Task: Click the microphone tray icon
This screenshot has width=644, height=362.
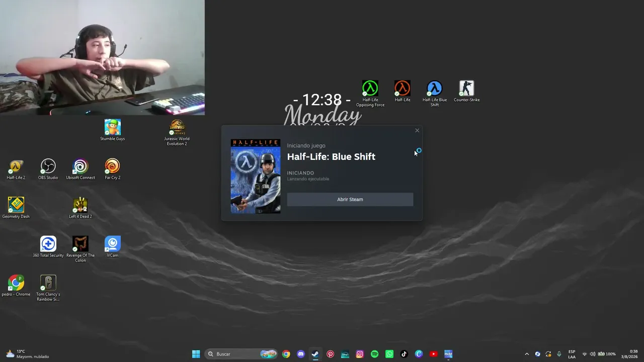Action: pyautogui.click(x=559, y=354)
